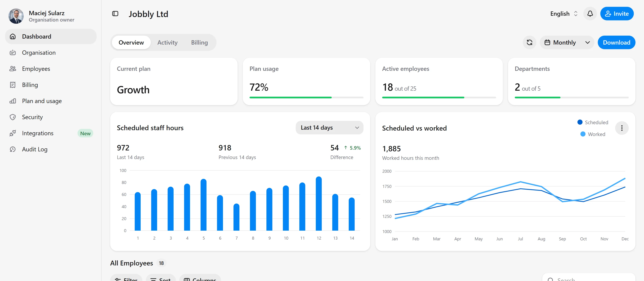Open Scheduled vs worked options menu
The image size is (644, 281).
pos(622,128)
